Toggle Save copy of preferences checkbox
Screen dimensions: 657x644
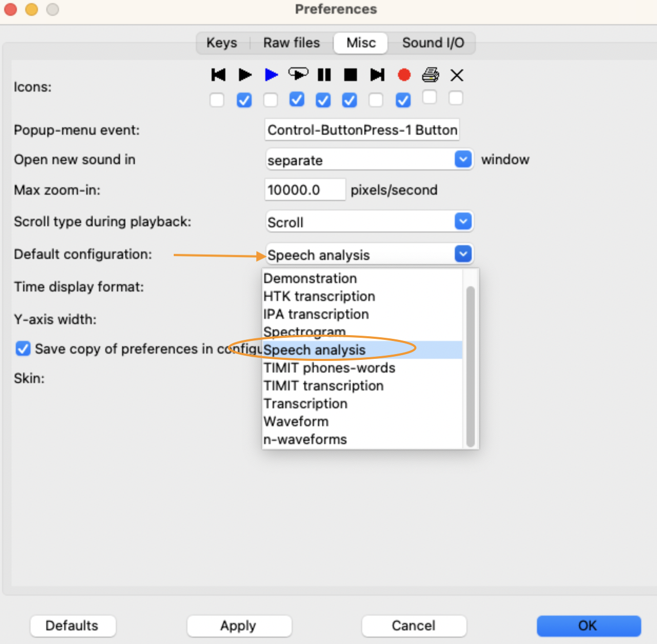(x=23, y=348)
